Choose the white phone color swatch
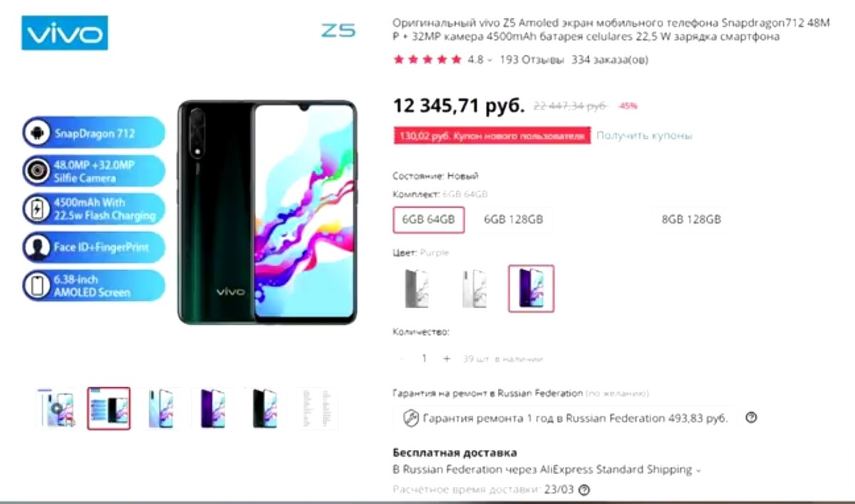 [474, 288]
